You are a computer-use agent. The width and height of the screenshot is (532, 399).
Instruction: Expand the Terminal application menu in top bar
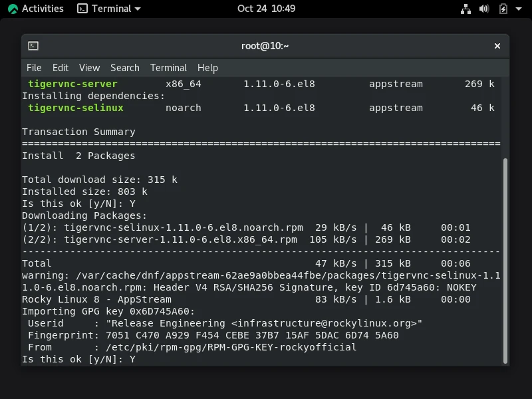coord(108,9)
